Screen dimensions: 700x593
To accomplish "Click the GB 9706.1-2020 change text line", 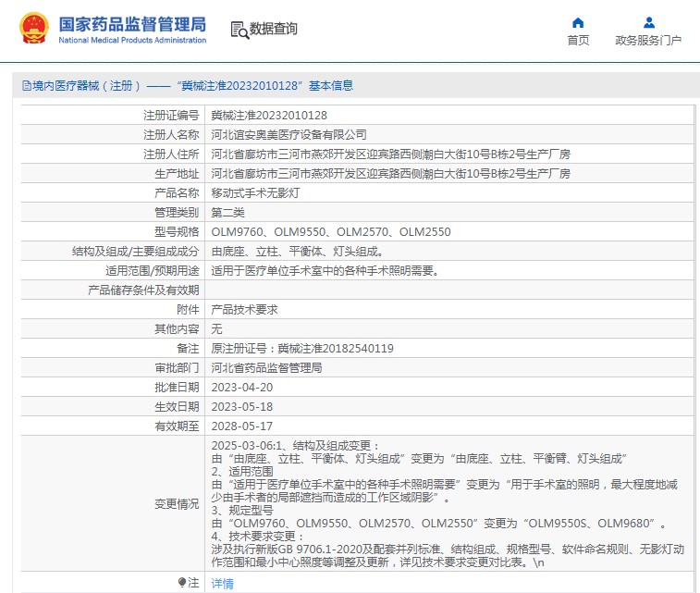I will tap(448, 550).
